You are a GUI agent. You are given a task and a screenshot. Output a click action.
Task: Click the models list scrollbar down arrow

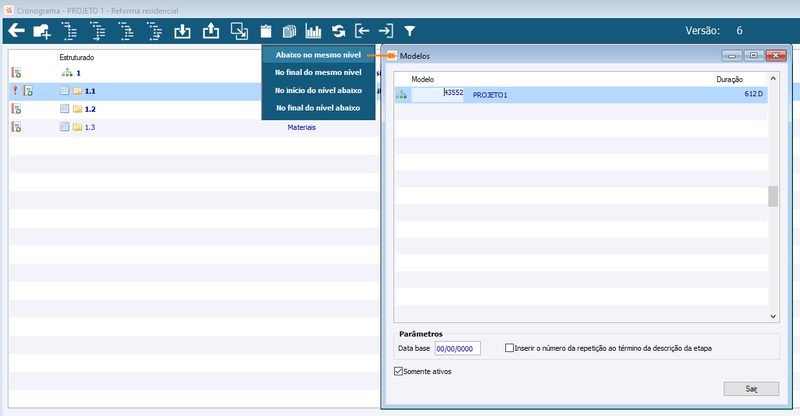(773, 316)
